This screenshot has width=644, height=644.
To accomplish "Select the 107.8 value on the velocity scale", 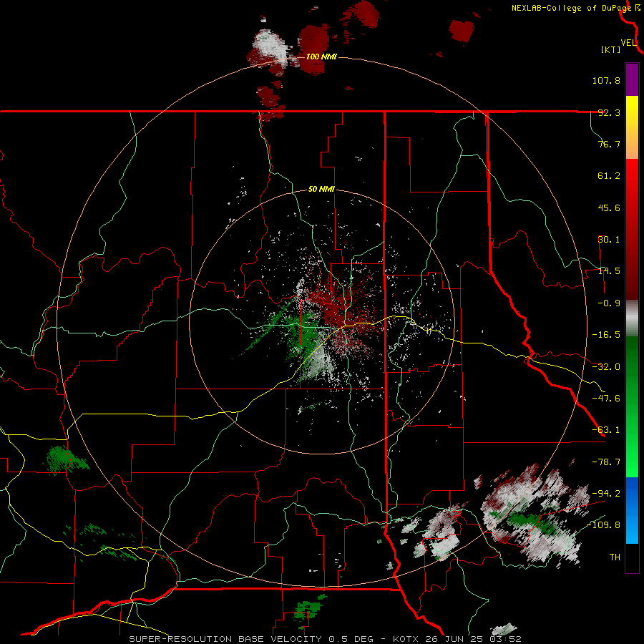I will pyautogui.click(x=606, y=80).
